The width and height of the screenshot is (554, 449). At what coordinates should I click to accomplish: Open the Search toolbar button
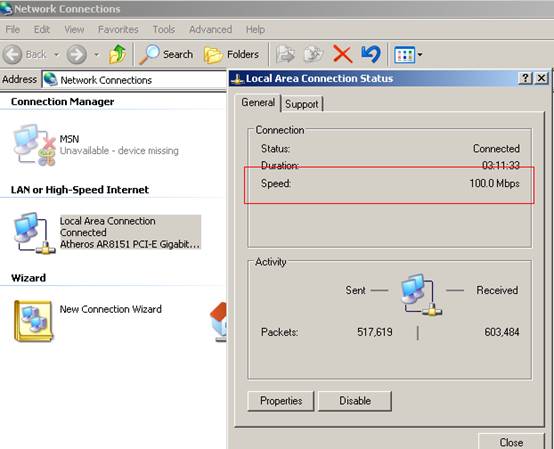click(x=166, y=54)
